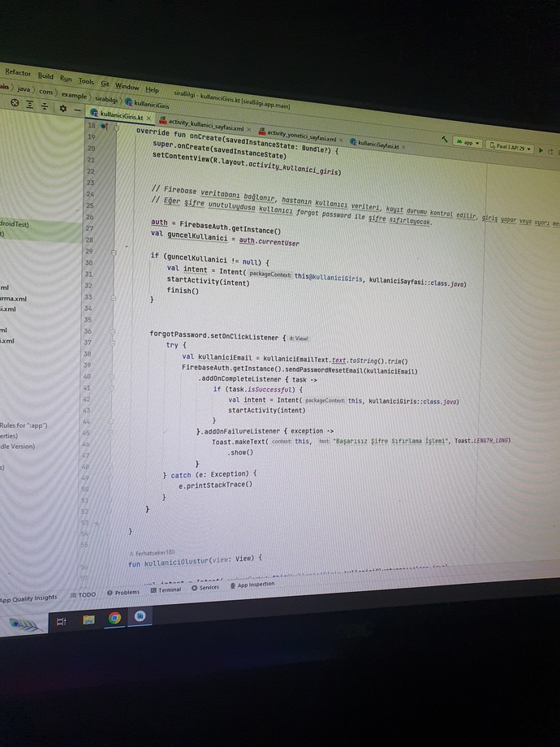This screenshot has width=560, height=747.
Task: Click override gutter icon on line 18
Action: tap(104, 126)
